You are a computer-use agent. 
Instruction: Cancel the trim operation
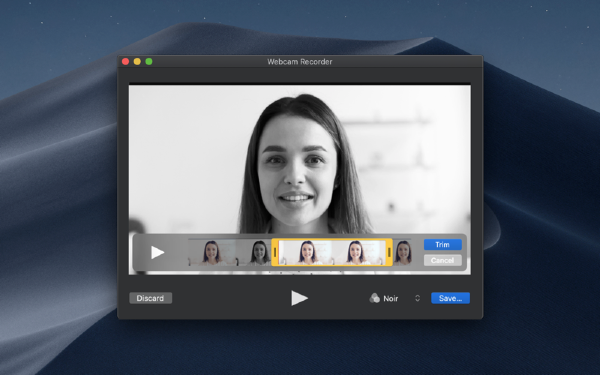(x=442, y=260)
